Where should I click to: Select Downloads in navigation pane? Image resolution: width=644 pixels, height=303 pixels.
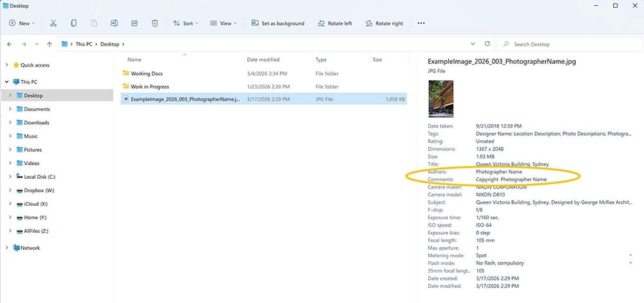37,123
